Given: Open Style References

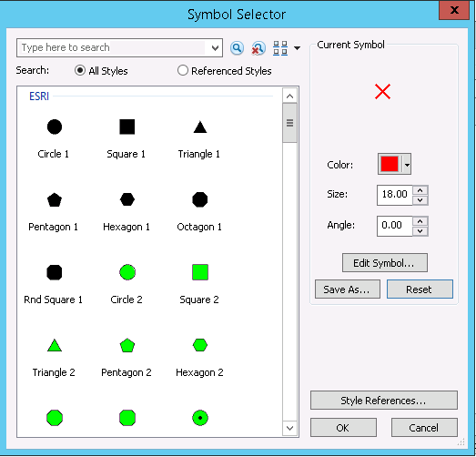Looking at the screenshot, I should pos(384,401).
